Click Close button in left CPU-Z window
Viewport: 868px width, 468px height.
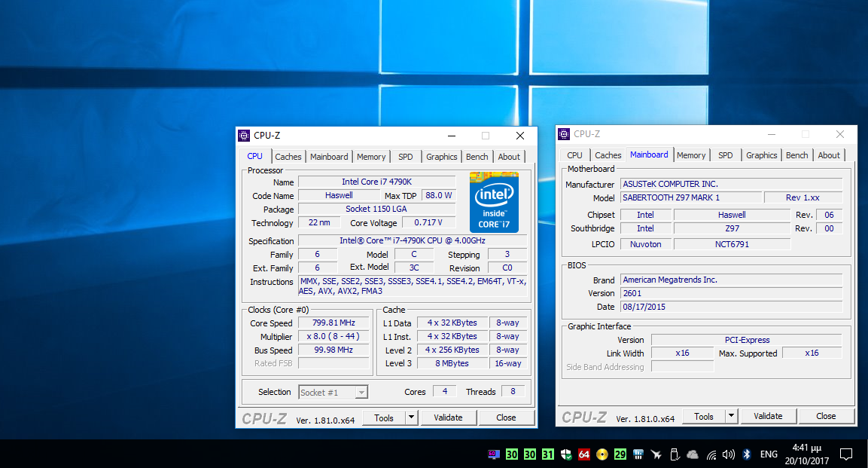[x=506, y=418]
